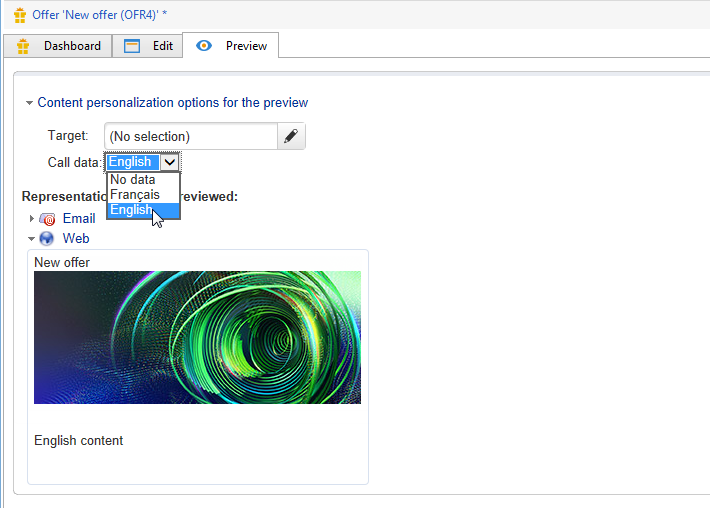Open the Dashboard tab

click(58, 46)
